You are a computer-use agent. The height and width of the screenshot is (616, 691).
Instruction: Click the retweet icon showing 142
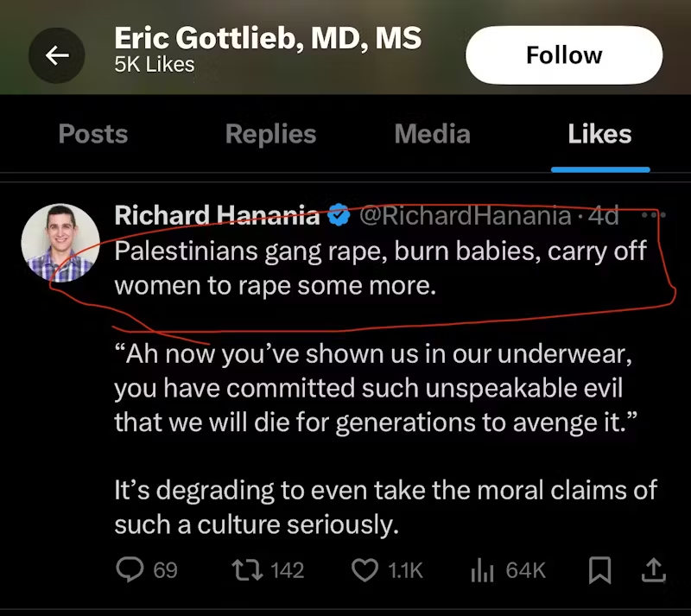(247, 570)
